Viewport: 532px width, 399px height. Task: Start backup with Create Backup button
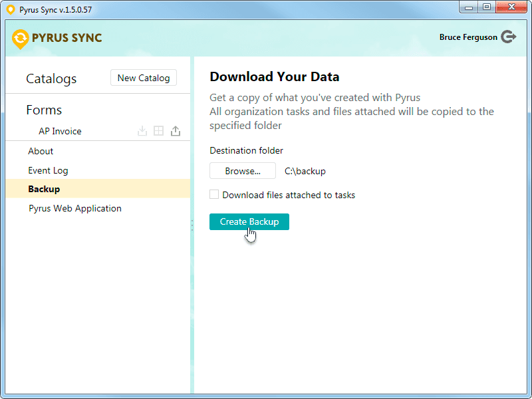click(249, 221)
